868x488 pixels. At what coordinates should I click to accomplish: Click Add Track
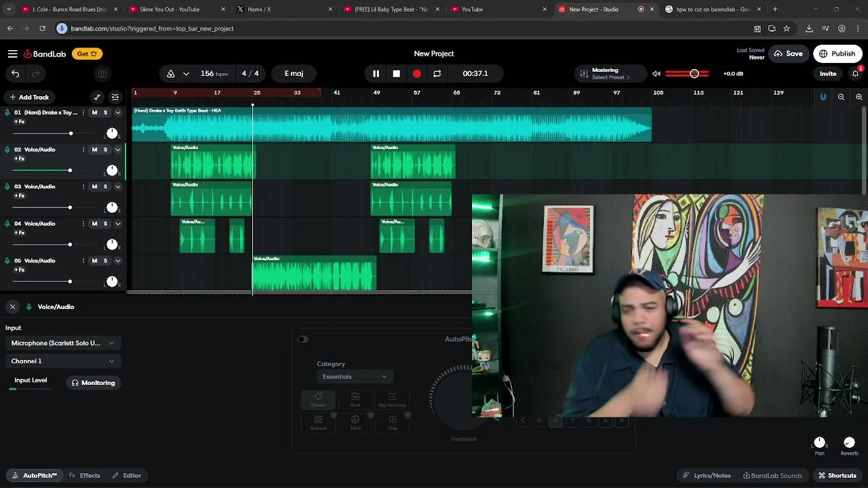click(29, 97)
